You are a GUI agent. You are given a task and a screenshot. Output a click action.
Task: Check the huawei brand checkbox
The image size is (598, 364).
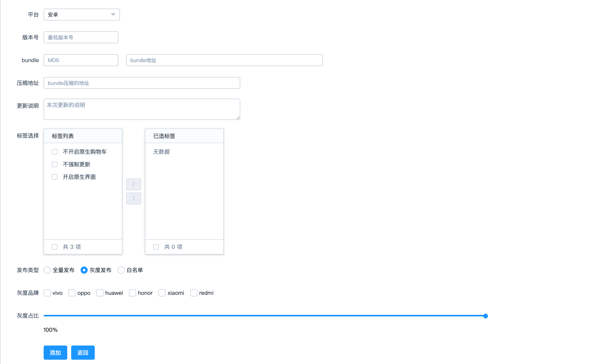tap(100, 293)
